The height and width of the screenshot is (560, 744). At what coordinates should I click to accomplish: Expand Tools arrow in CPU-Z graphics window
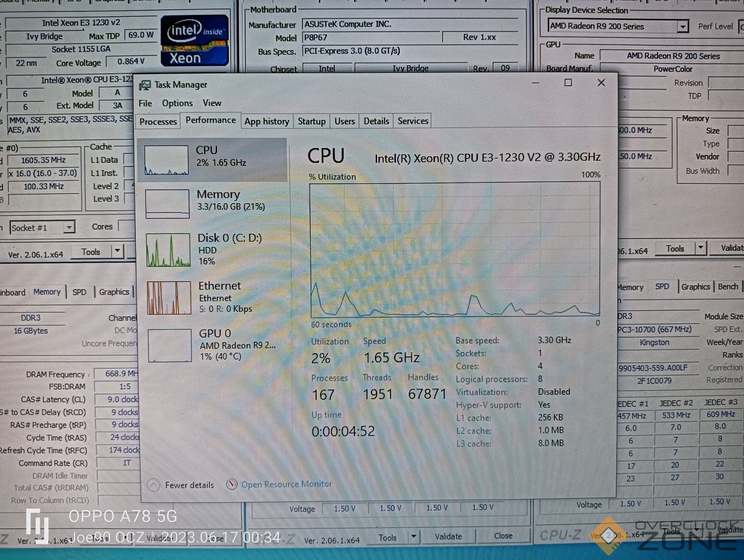[700, 248]
